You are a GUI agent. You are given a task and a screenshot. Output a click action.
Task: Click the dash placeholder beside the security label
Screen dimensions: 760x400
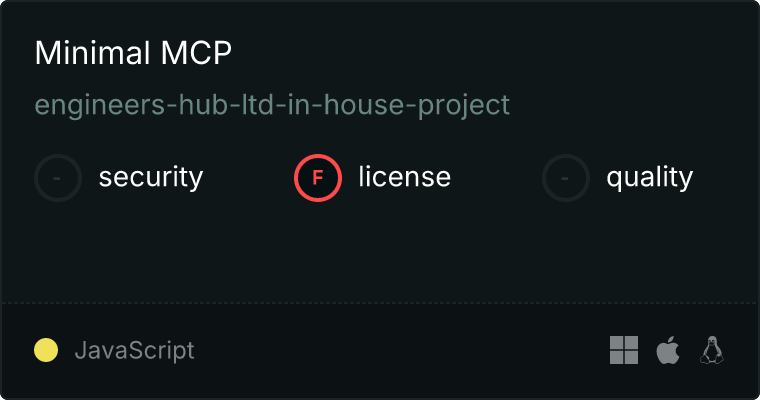57,178
